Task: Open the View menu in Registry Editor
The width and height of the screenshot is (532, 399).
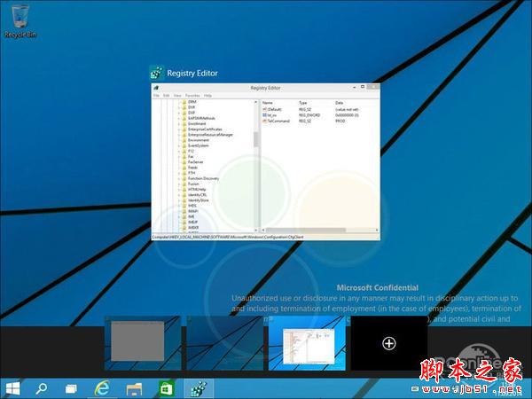Action: [177, 96]
